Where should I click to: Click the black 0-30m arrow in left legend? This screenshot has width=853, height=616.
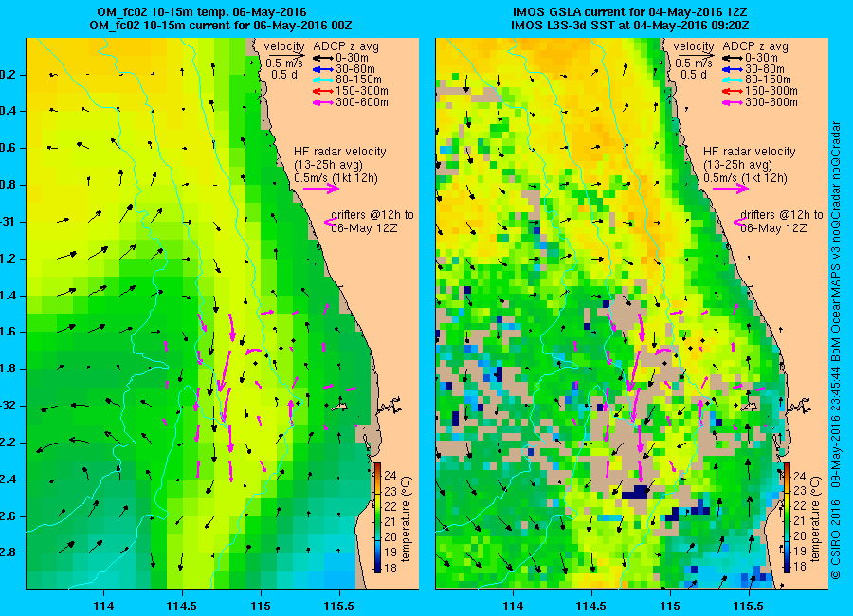pos(322,58)
